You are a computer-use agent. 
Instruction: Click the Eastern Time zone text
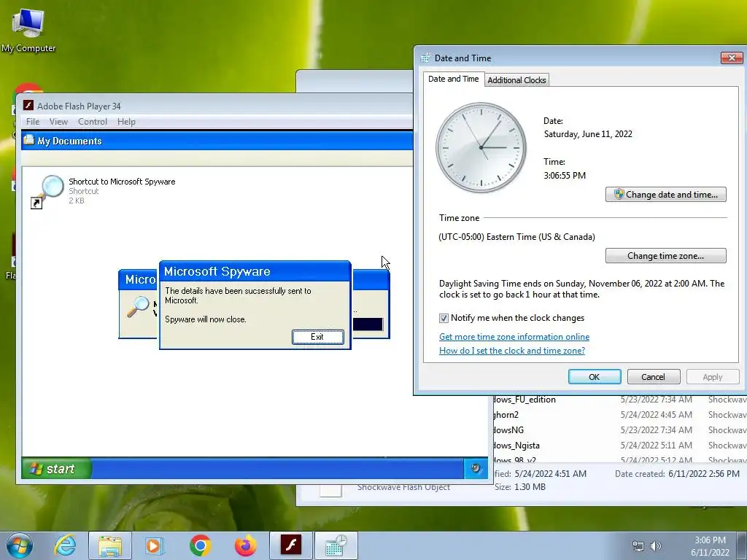[x=516, y=237]
